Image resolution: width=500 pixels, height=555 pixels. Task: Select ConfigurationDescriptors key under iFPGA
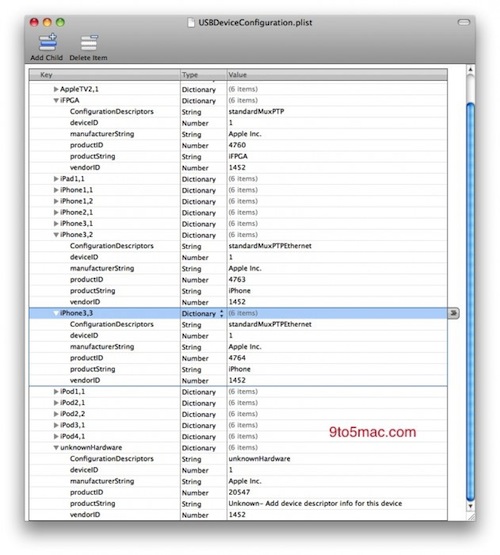click(112, 111)
